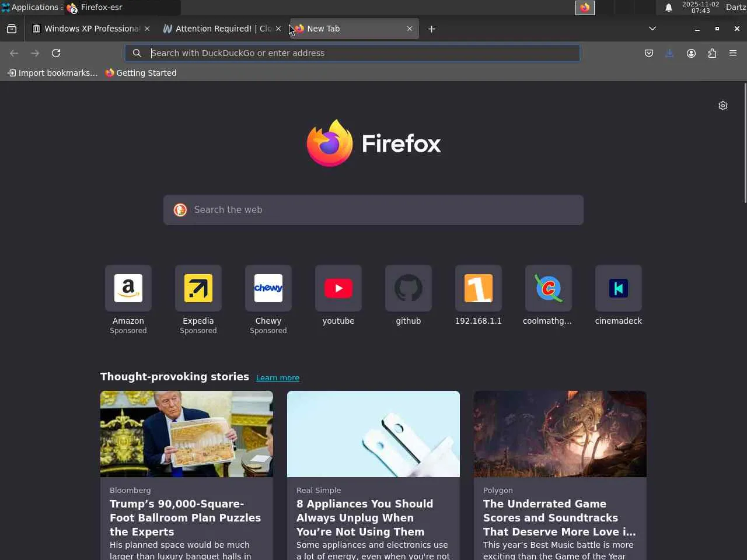Show the Downloads panel
The height and width of the screenshot is (560, 747).
tap(670, 53)
